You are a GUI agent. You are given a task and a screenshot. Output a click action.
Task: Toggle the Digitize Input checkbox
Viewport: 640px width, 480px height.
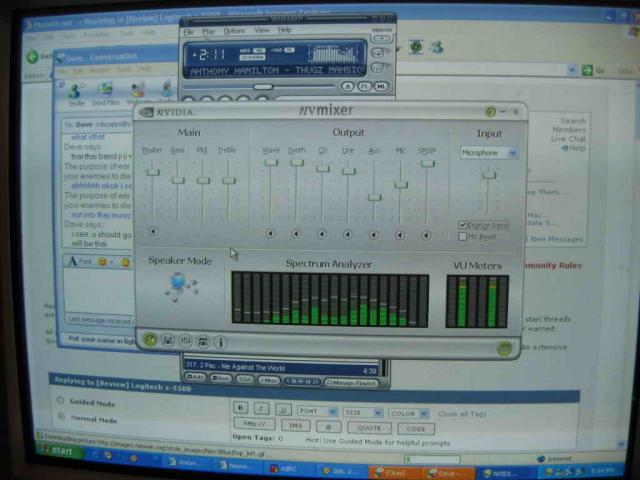tap(462, 225)
